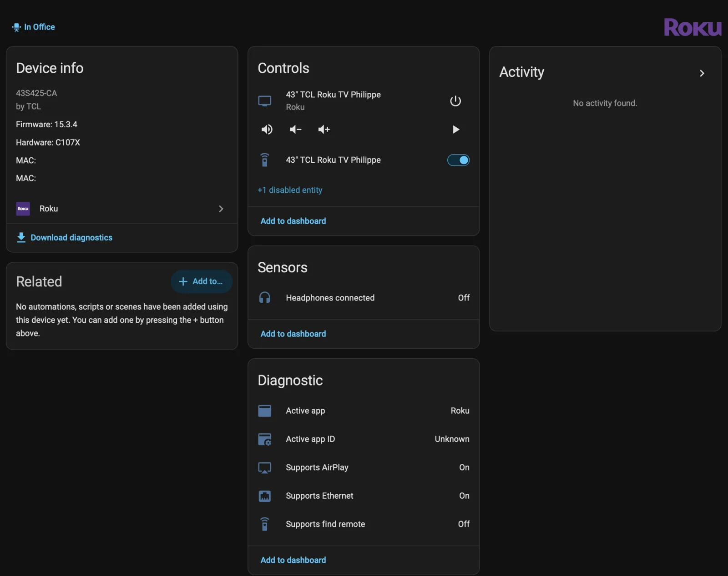This screenshot has height=576, width=728.
Task: Open Roku integration via chevron arrow
Action: pyautogui.click(x=221, y=209)
